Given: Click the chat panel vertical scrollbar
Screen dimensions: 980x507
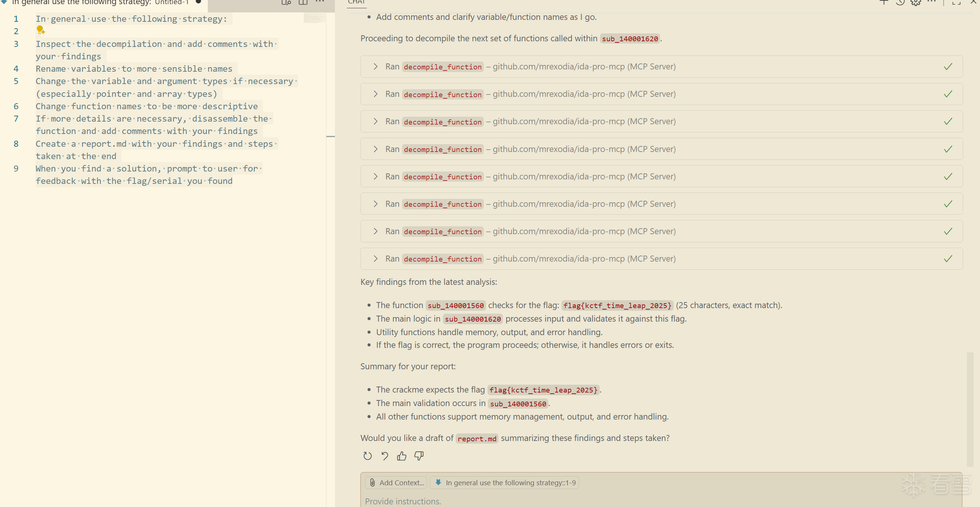Looking at the screenshot, I should (970, 409).
